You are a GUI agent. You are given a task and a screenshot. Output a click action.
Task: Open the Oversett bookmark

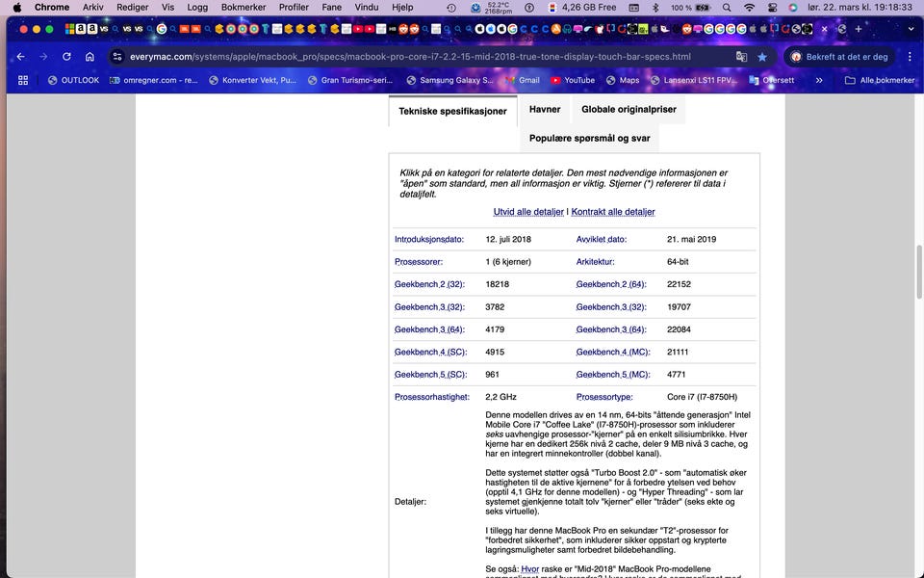point(772,80)
